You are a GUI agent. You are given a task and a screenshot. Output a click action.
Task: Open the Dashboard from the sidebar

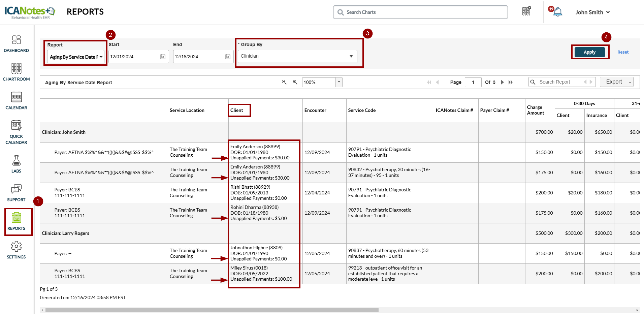click(x=16, y=44)
